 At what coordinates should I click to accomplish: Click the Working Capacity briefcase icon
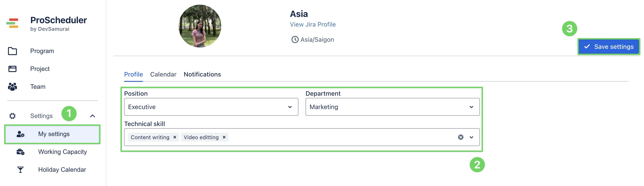point(20,152)
